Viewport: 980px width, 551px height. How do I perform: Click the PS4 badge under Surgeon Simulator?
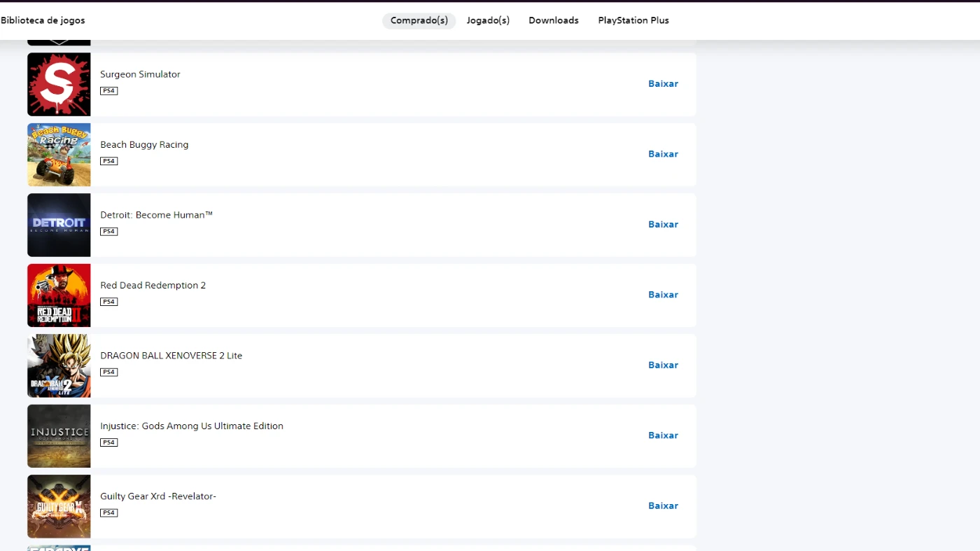pos(108,91)
